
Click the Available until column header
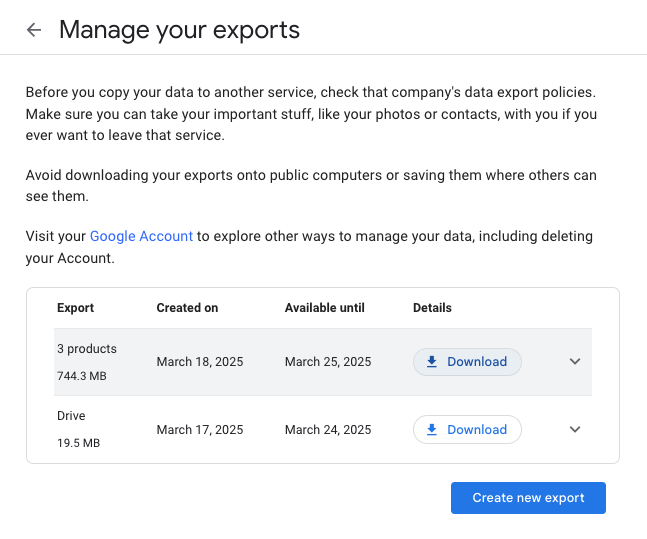coord(324,308)
